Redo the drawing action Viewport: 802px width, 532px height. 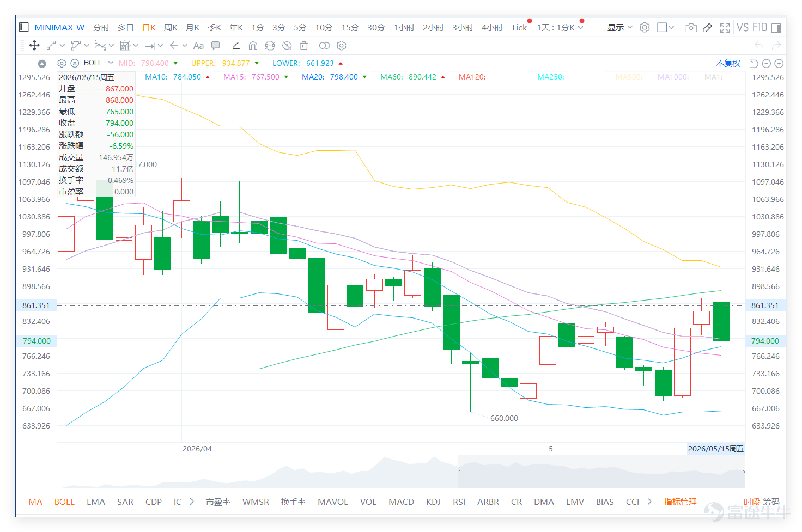(776, 46)
